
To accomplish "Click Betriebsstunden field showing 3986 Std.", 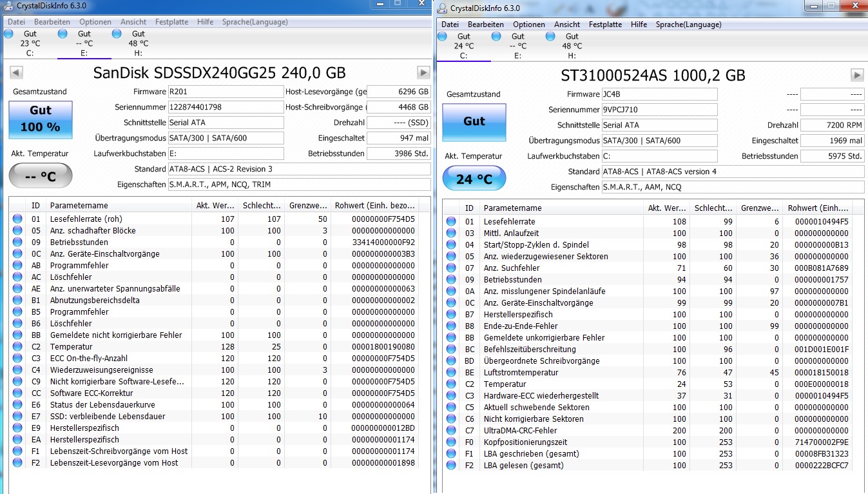I will click(x=399, y=153).
